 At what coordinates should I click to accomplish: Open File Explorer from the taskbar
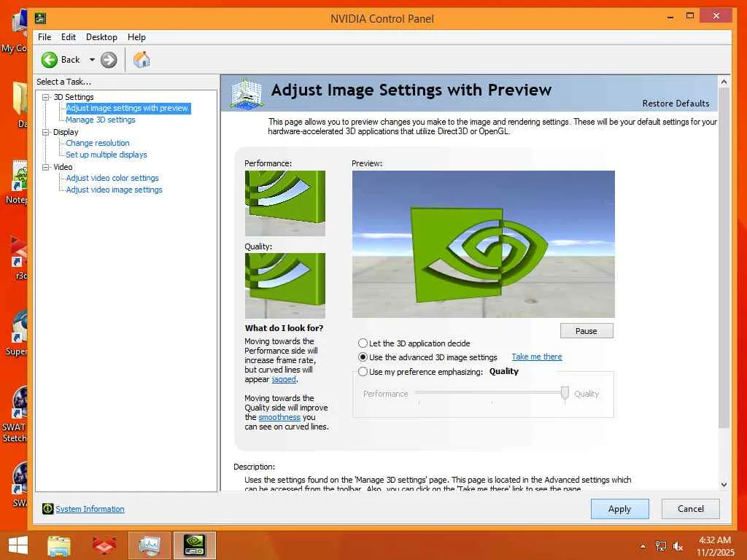(59, 545)
